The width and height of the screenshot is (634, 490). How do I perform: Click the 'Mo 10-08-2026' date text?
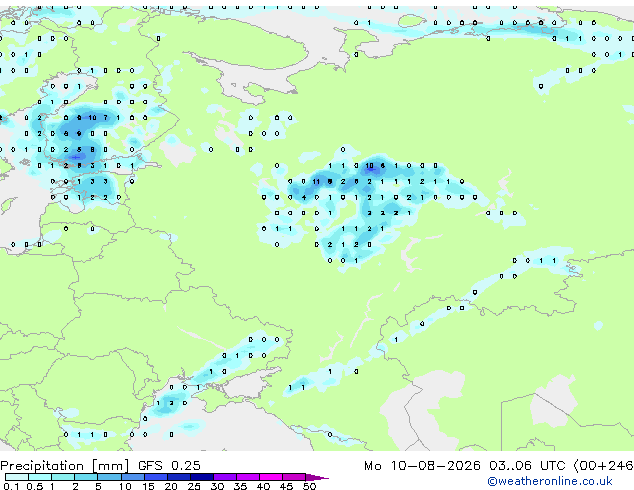tap(423, 466)
